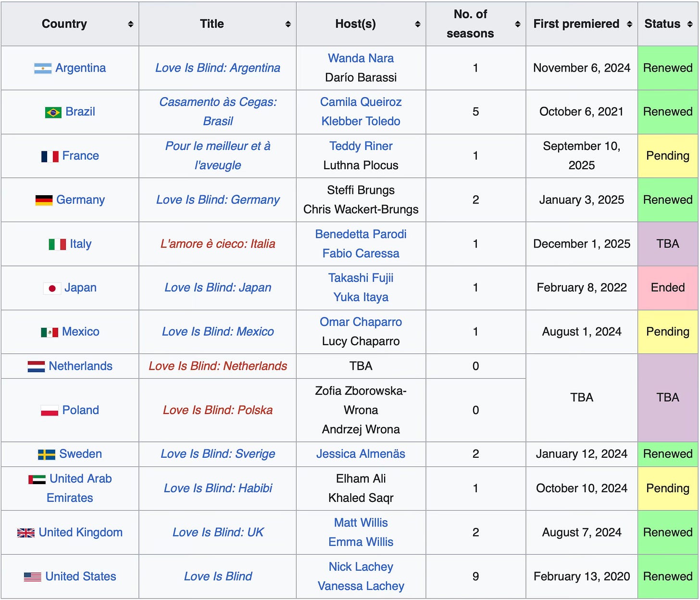Image resolution: width=700 pixels, height=600 pixels.
Task: Open Wanda Nara host link
Action: [361, 58]
